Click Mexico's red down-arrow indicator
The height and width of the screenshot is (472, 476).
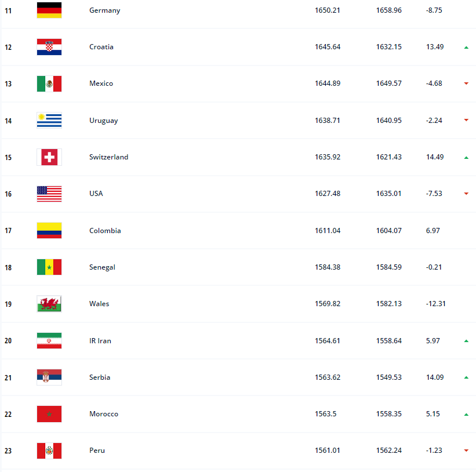click(x=466, y=83)
